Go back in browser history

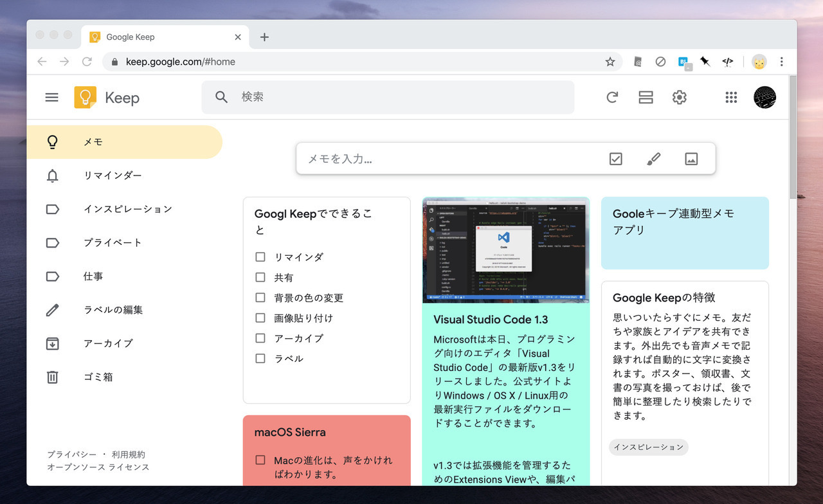(x=42, y=62)
